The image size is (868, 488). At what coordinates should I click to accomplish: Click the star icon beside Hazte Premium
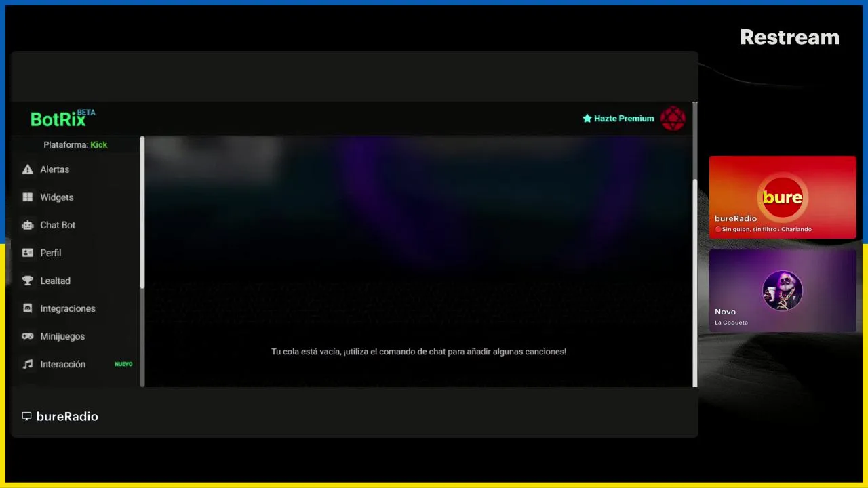tap(587, 119)
